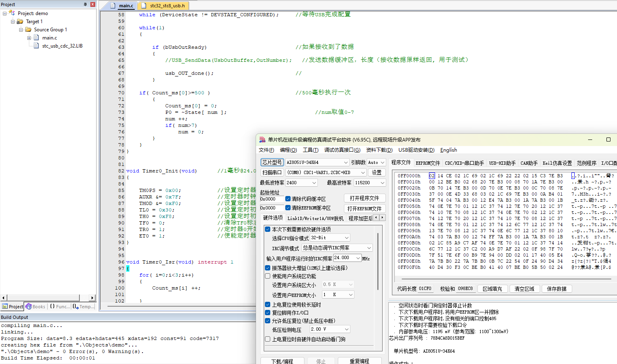Click the Source Group 1 folder icon
The width and height of the screenshot is (617, 364).
(x=28, y=30)
